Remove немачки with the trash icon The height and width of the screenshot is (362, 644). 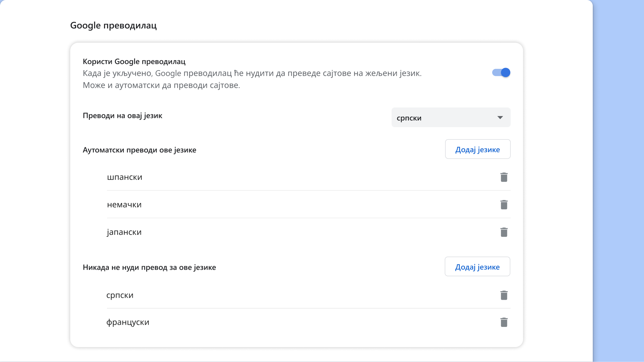(x=504, y=205)
